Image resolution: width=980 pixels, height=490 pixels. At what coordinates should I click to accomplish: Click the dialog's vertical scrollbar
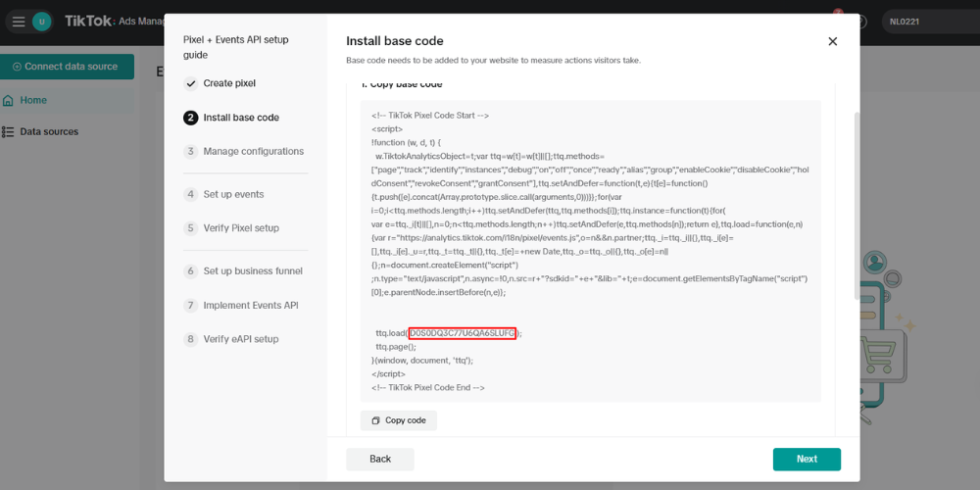[x=857, y=206]
